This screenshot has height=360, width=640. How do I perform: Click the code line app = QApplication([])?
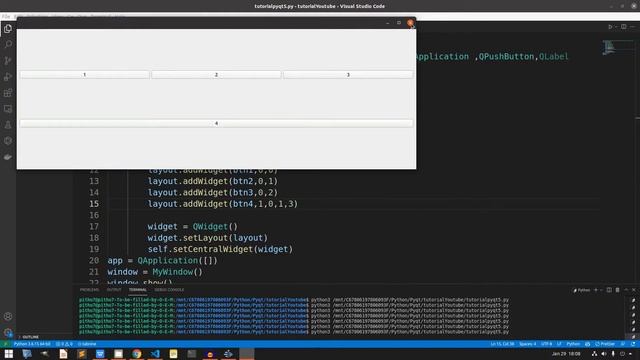tap(162, 260)
